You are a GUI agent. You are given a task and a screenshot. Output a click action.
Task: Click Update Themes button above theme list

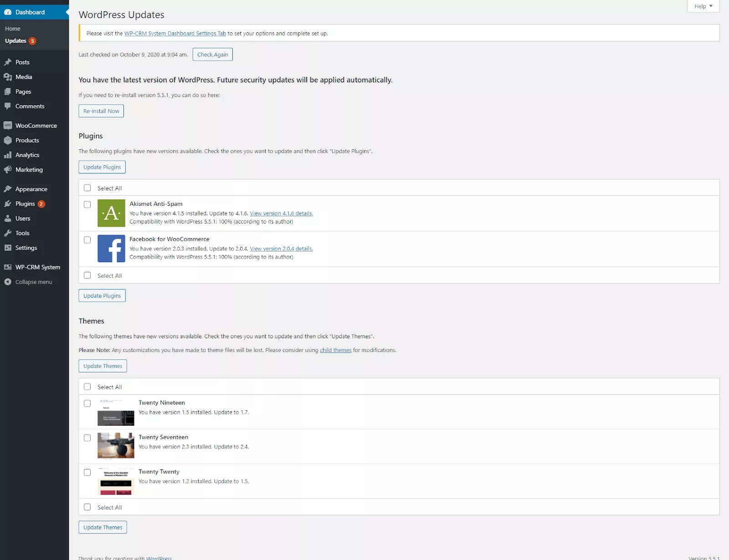coord(103,366)
